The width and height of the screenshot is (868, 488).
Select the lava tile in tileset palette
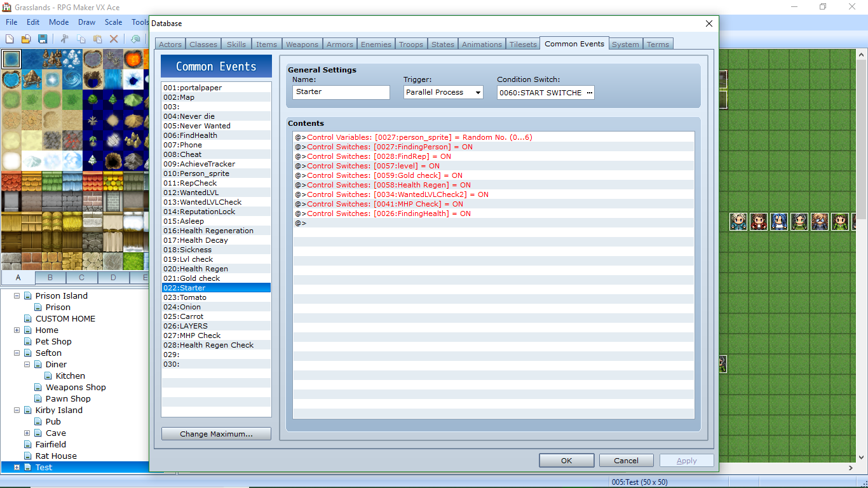tap(133, 59)
